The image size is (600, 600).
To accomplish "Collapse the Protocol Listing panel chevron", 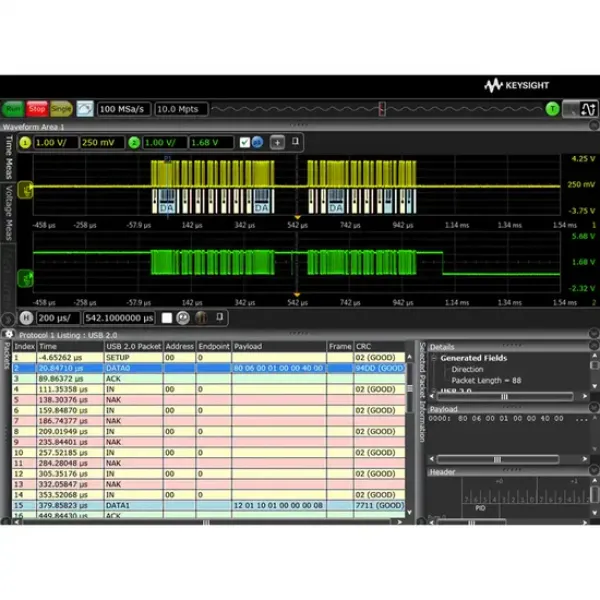I will coord(593,333).
